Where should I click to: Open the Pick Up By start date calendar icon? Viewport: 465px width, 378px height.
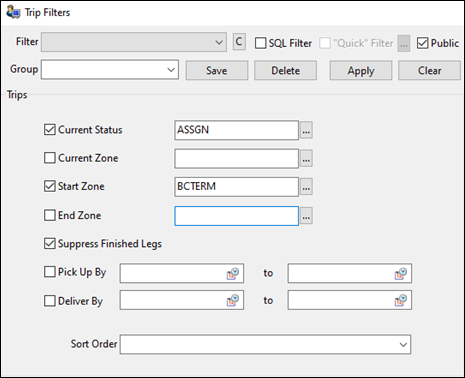click(x=233, y=274)
